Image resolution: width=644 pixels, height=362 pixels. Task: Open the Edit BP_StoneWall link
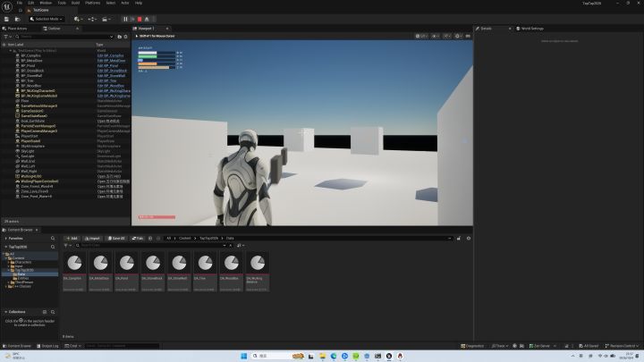[111, 75]
